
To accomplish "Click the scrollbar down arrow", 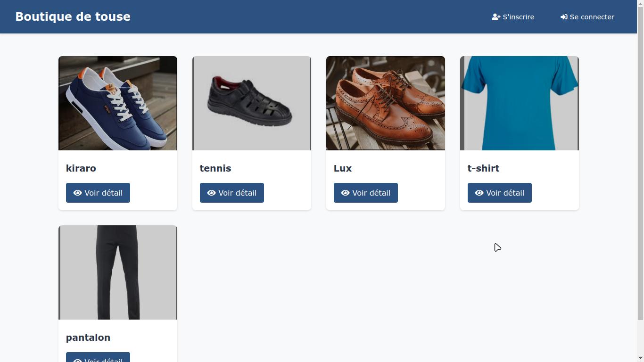I will [640, 358].
